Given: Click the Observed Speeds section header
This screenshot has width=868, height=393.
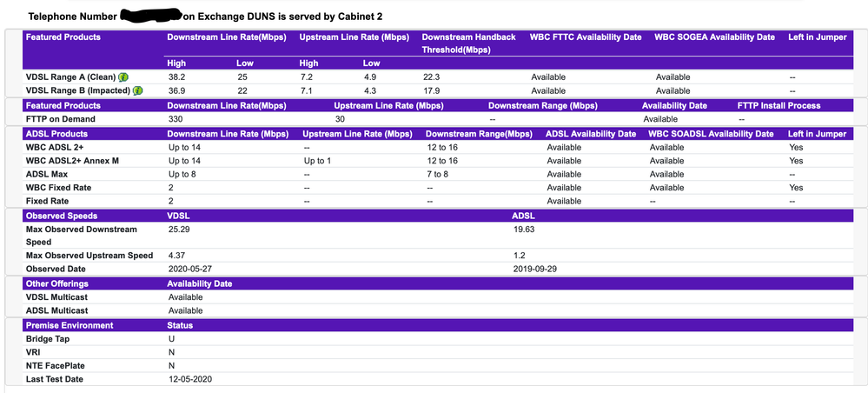Looking at the screenshot, I should point(62,215).
